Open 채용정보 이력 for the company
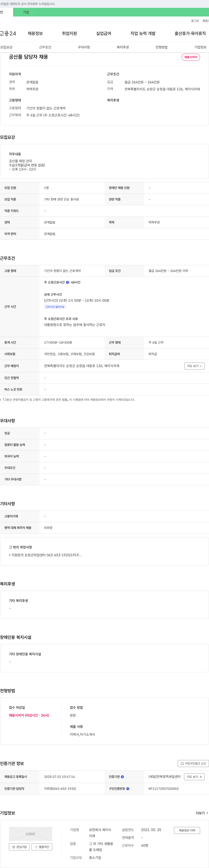Image resolution: width=209 pixels, height=868 pixels. point(187,830)
